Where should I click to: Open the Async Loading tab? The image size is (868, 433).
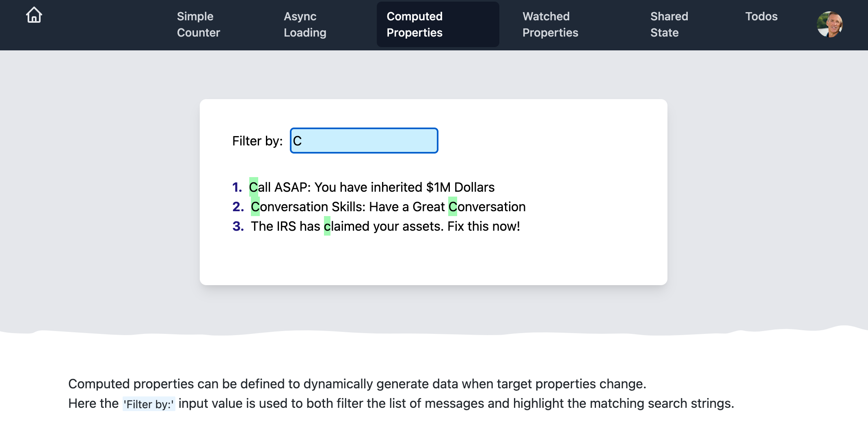click(x=305, y=24)
